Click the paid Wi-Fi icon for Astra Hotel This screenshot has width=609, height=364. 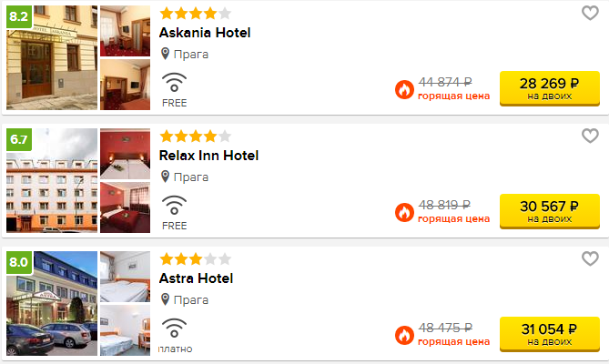(174, 329)
